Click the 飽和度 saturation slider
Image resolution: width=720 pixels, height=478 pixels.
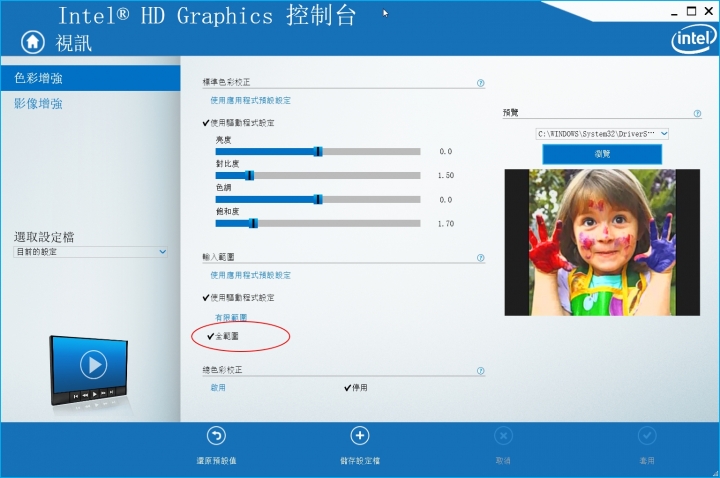[318, 224]
